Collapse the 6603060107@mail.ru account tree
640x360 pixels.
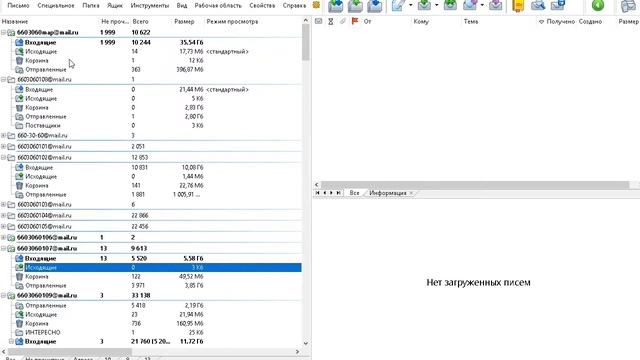3,249
